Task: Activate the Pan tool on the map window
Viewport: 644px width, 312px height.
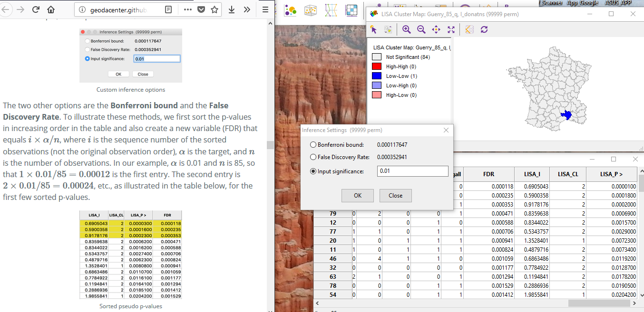Action: (x=435, y=29)
